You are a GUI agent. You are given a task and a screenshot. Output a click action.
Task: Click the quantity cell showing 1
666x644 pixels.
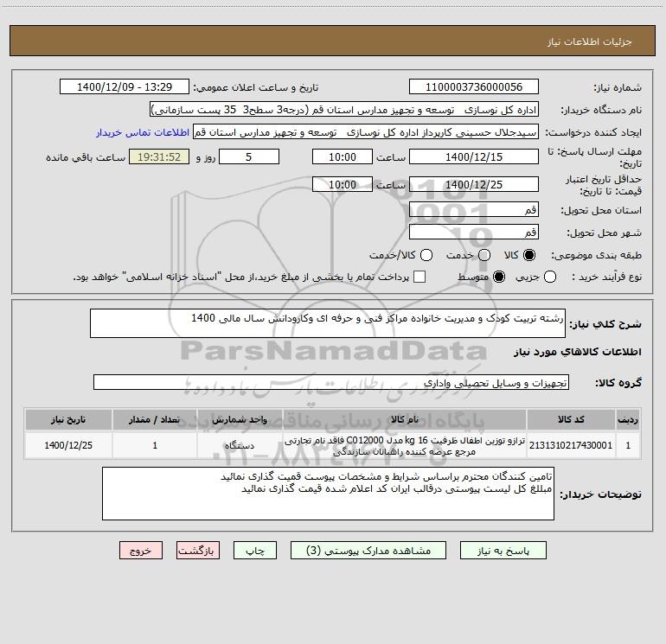(x=155, y=445)
